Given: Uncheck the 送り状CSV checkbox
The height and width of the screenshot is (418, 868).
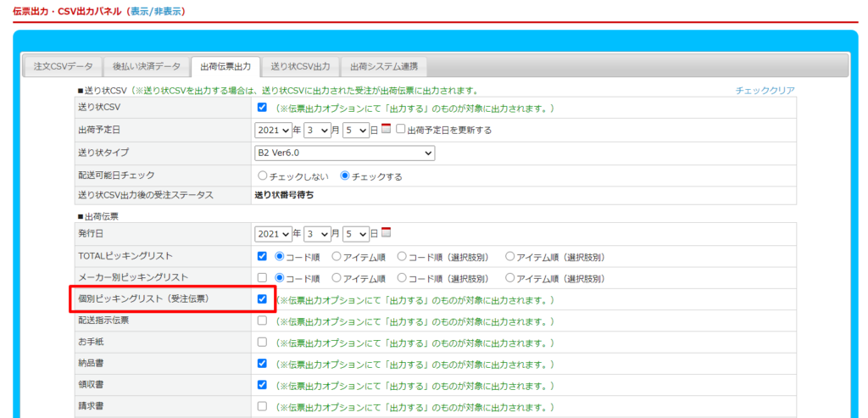Looking at the screenshot, I should [262, 108].
